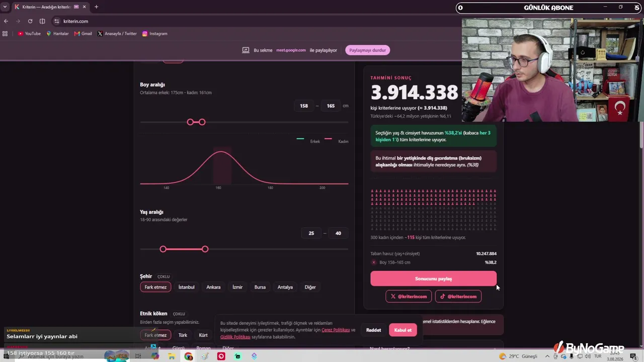The height and width of the screenshot is (362, 644).
Task: Switch the TUR keyboard language indicator
Action: [598, 356]
